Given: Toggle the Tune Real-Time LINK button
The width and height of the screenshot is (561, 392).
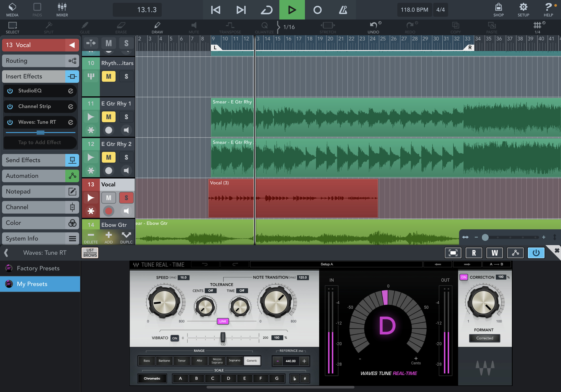Looking at the screenshot, I should [223, 321].
